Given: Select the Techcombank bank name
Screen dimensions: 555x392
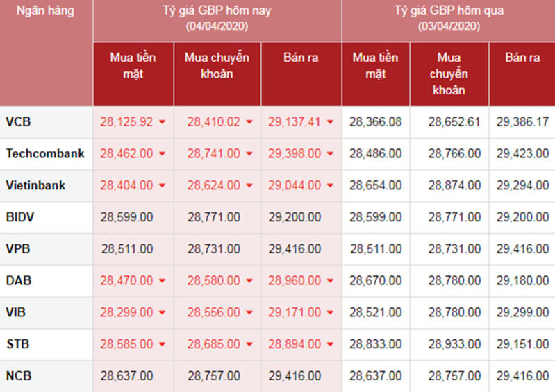Looking at the screenshot, I should click(45, 153).
